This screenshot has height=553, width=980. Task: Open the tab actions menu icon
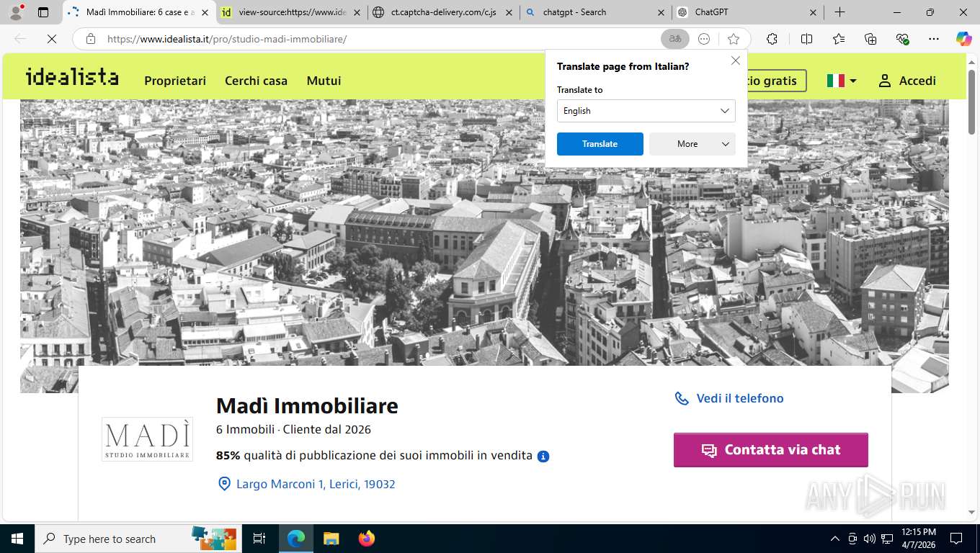43,12
